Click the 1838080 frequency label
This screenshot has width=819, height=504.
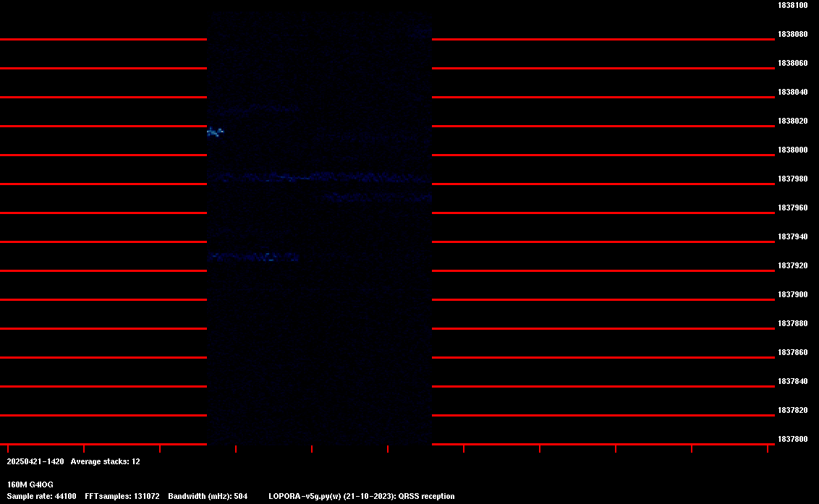pos(792,34)
